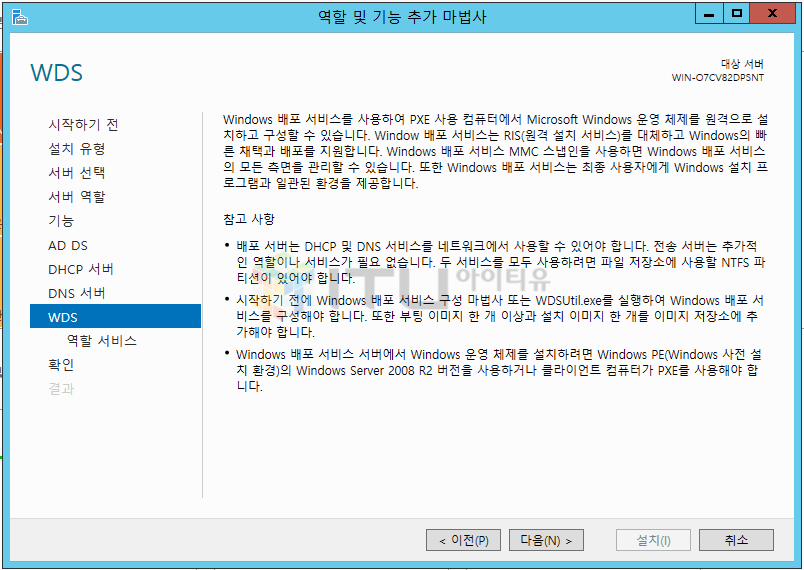Click the 이전(P) back button
The width and height of the screenshot is (804, 570).
(x=463, y=540)
